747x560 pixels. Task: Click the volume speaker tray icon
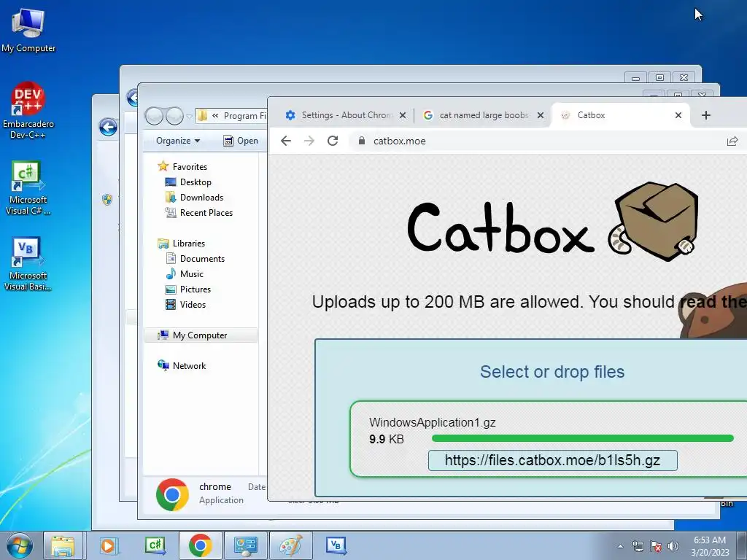[673, 546]
